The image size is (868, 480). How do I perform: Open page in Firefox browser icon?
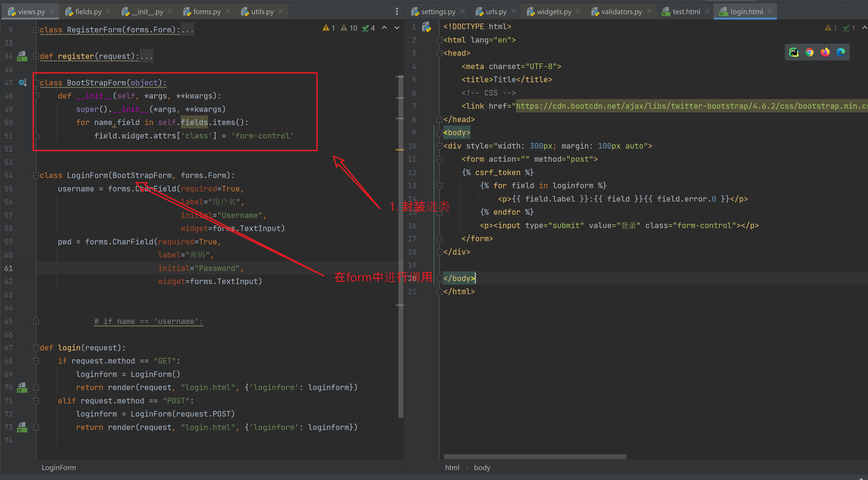(825, 52)
